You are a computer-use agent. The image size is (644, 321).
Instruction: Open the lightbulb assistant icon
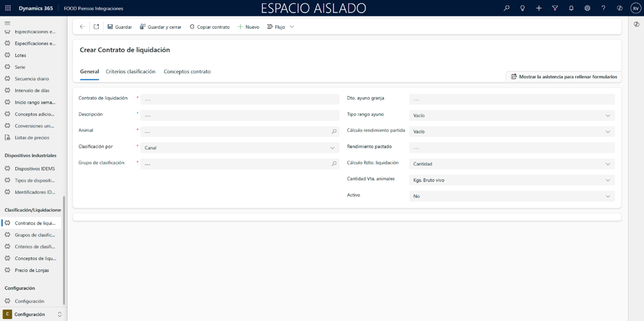click(522, 8)
